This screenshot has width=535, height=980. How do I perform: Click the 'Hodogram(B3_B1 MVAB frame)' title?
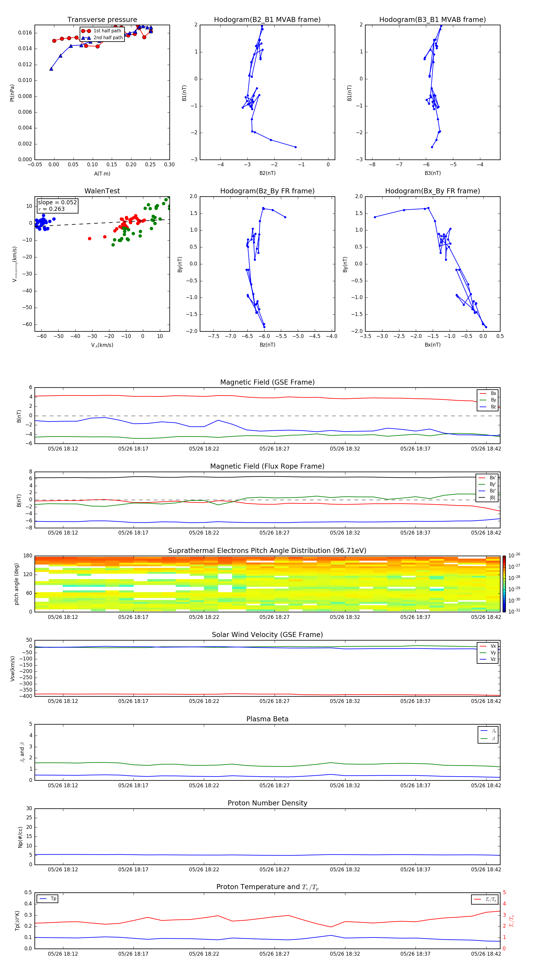click(432, 20)
